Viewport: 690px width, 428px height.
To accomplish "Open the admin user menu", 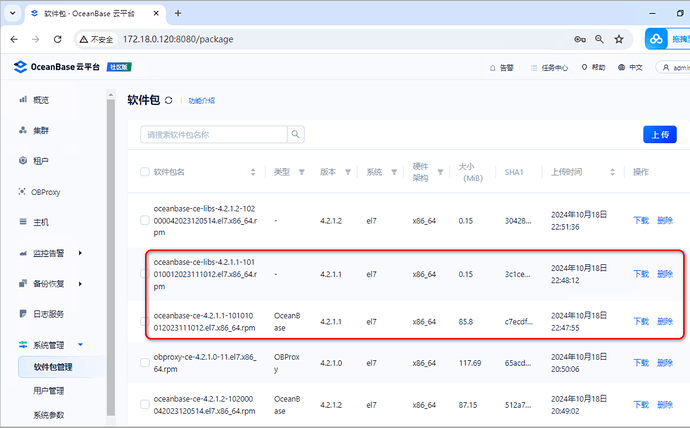I will (x=674, y=67).
